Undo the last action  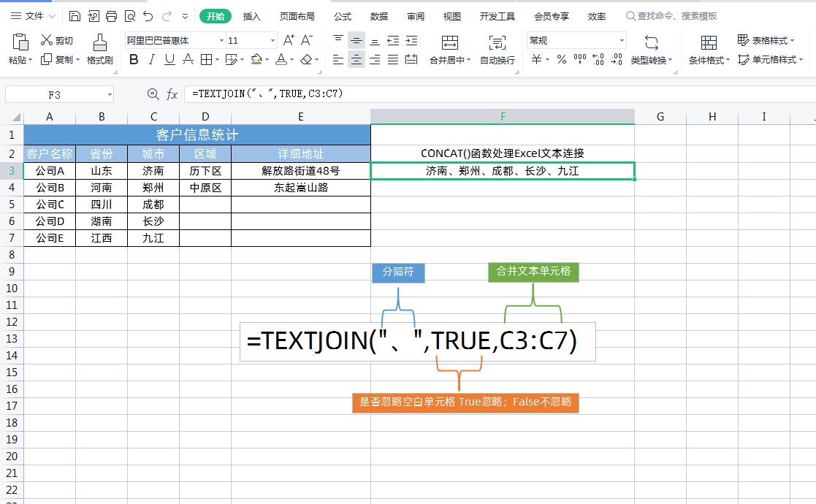click(148, 16)
